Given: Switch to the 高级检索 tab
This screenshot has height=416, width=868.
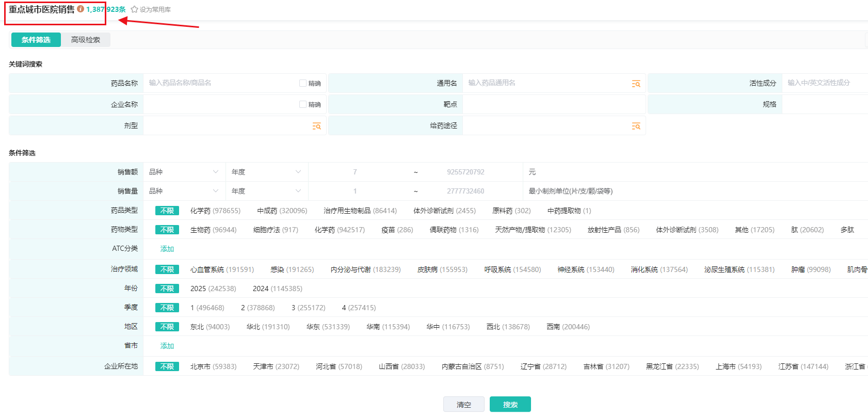Looking at the screenshot, I should (x=86, y=40).
